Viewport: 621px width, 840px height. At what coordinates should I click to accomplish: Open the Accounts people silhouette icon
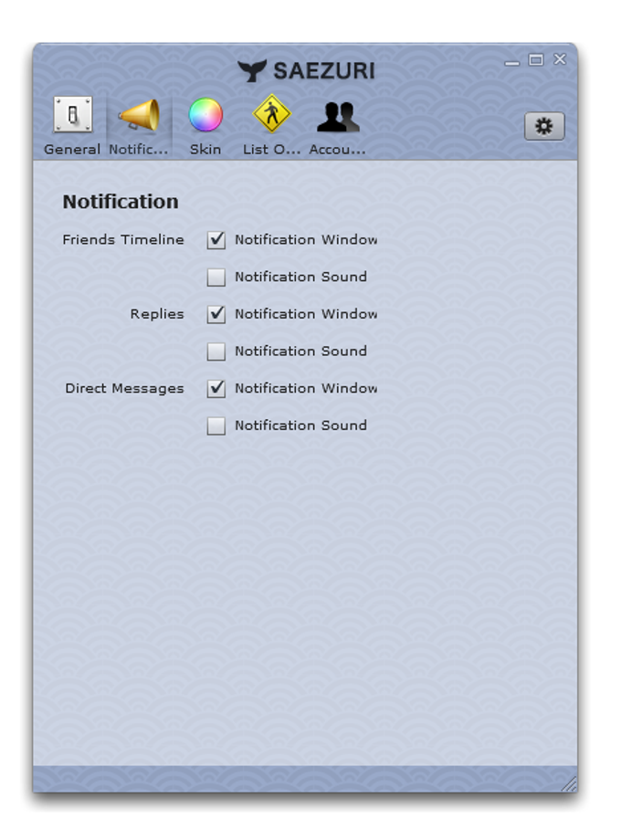[x=338, y=116]
